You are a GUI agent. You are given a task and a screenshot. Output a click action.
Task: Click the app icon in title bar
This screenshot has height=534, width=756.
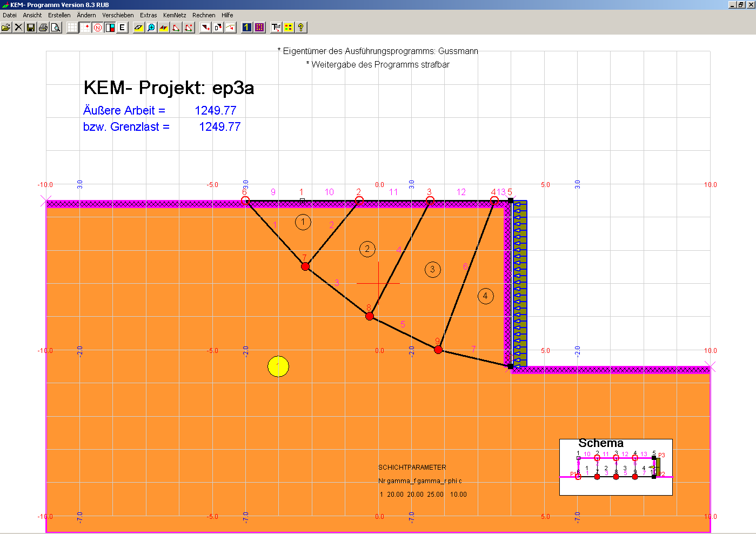click(x=5, y=5)
